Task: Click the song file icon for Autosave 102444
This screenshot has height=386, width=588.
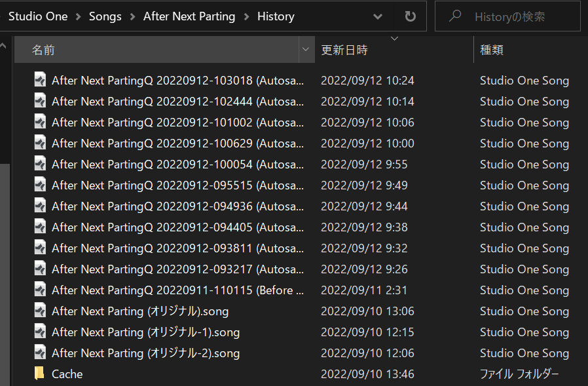Action: click(40, 101)
